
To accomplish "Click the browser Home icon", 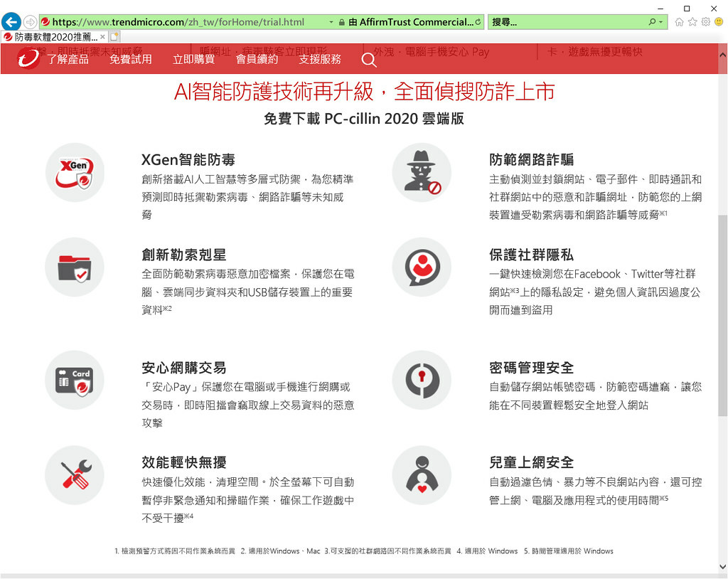I will click(x=679, y=22).
